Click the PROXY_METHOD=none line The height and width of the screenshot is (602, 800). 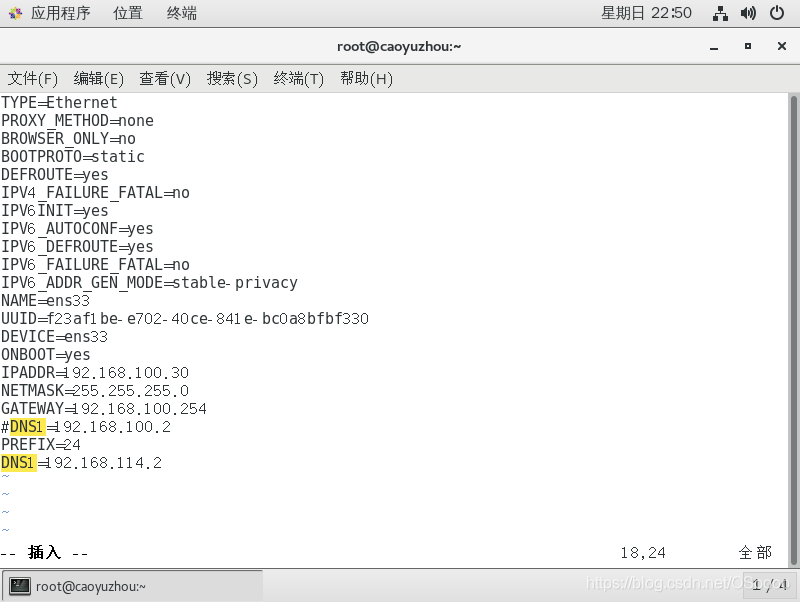tap(78, 120)
